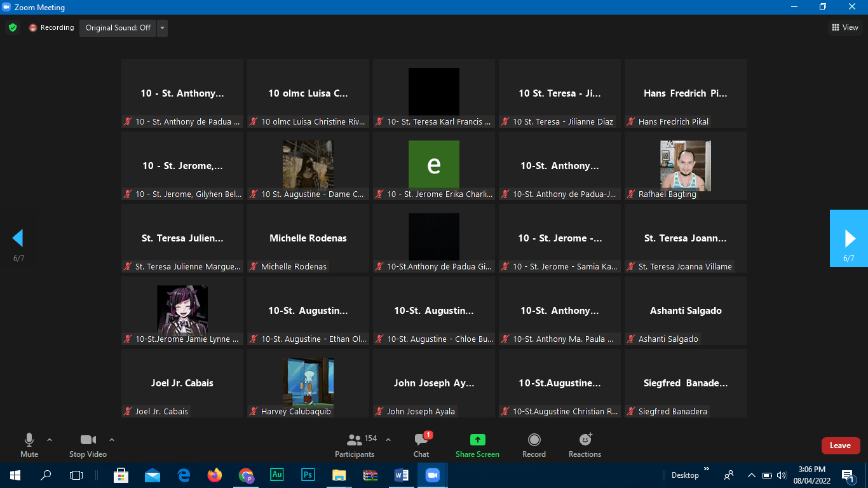
Task: Expand audio options arrow beside Mute
Action: (50, 440)
